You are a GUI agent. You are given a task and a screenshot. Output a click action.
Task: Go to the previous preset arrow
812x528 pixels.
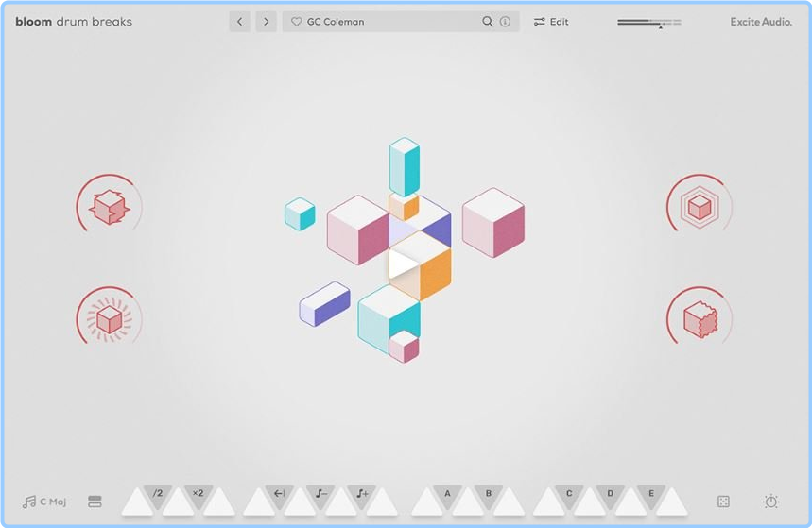click(x=240, y=22)
